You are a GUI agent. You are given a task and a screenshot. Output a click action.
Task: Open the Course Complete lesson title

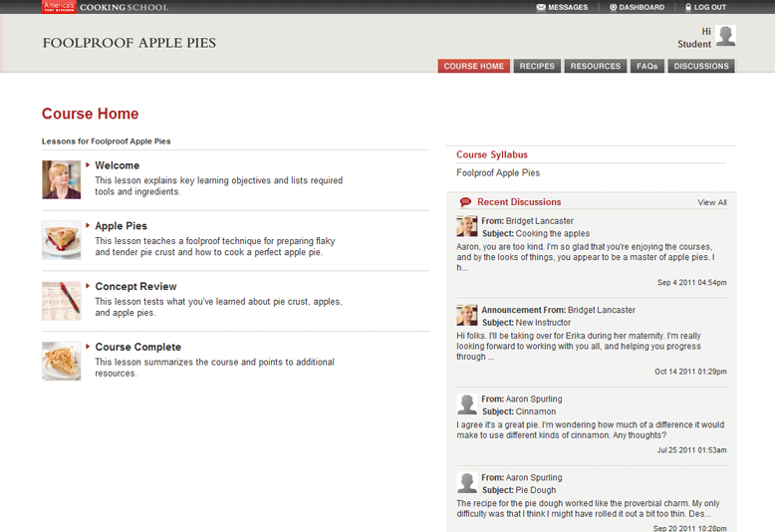click(x=137, y=347)
